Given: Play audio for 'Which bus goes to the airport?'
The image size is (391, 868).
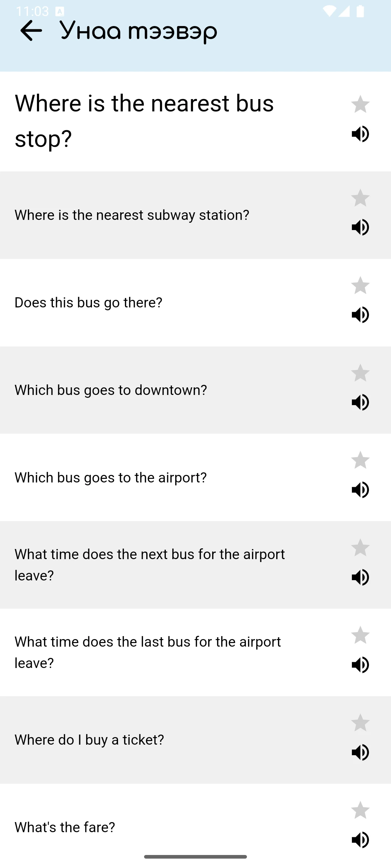Looking at the screenshot, I should pyautogui.click(x=360, y=490).
